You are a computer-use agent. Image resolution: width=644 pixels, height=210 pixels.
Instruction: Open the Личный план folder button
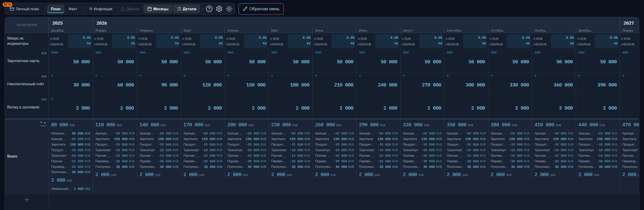pyautogui.click(x=24, y=9)
